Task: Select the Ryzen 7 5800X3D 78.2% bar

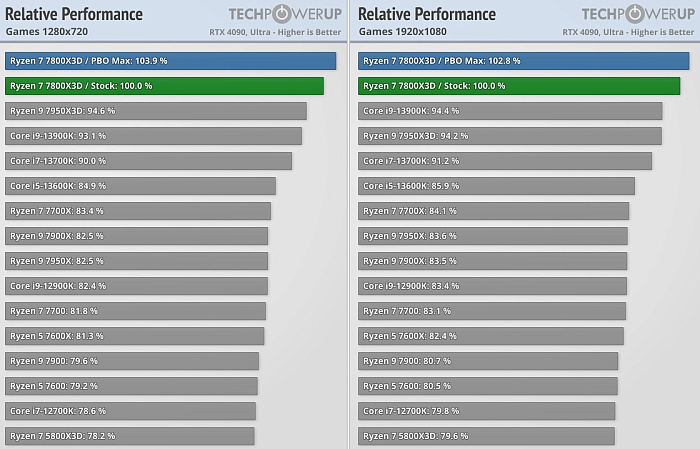Action: tap(129, 436)
